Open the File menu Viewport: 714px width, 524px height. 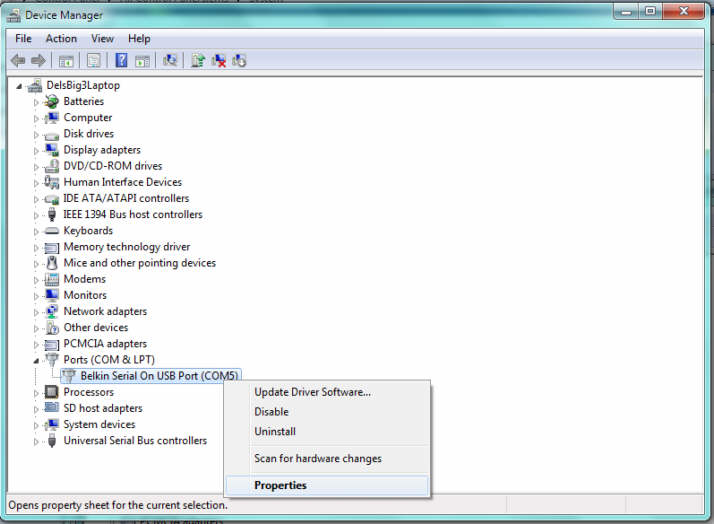23,39
